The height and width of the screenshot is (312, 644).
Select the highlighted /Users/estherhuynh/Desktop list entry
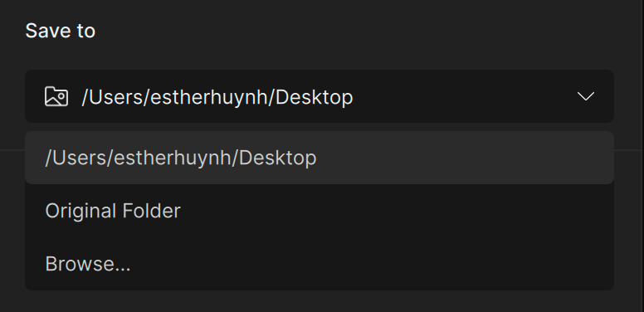pyautogui.click(x=320, y=158)
